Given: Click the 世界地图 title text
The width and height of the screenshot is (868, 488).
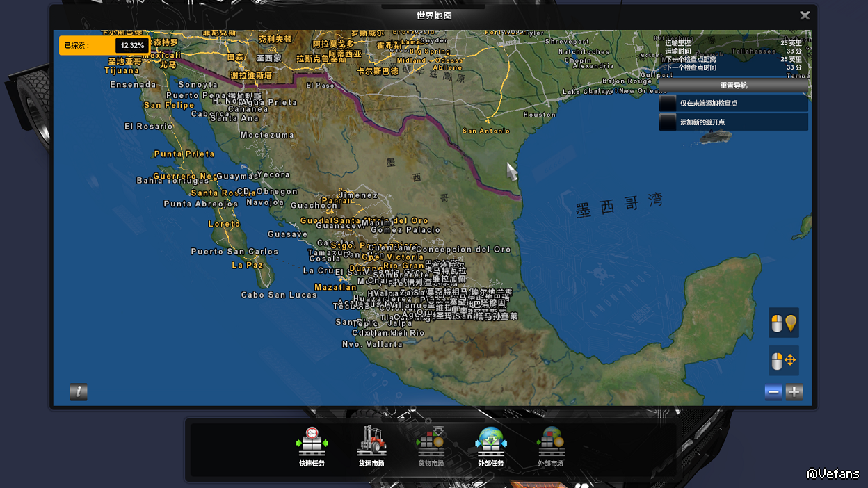Looking at the screenshot, I should point(434,15).
